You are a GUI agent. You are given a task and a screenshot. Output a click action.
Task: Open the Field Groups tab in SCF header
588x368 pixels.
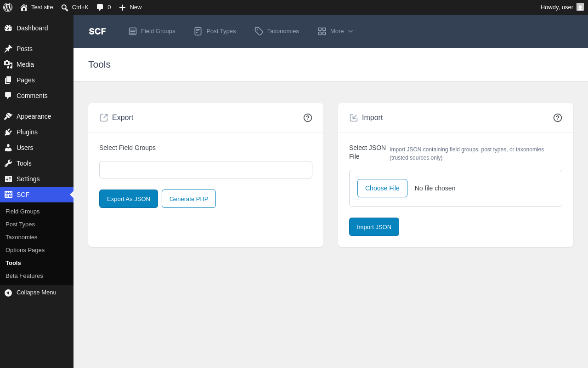point(152,31)
